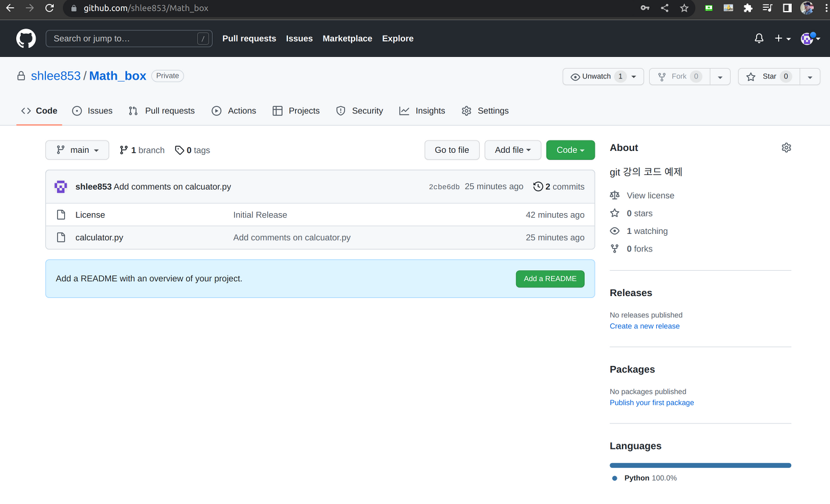This screenshot has height=504, width=830.
Task: Switch to the repository Pull requests tab
Action: (x=161, y=111)
